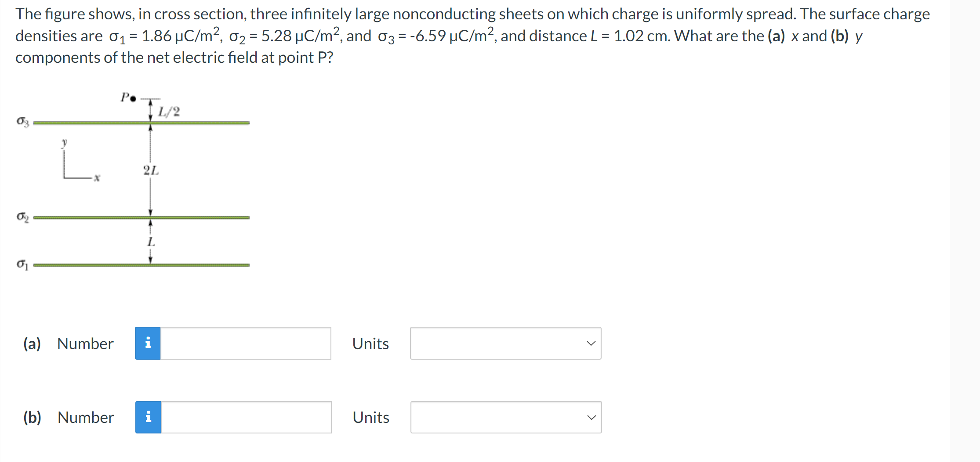Screen dimensions: 980x462
Task: Click the blue info icon for part (a)
Action: coord(148,343)
